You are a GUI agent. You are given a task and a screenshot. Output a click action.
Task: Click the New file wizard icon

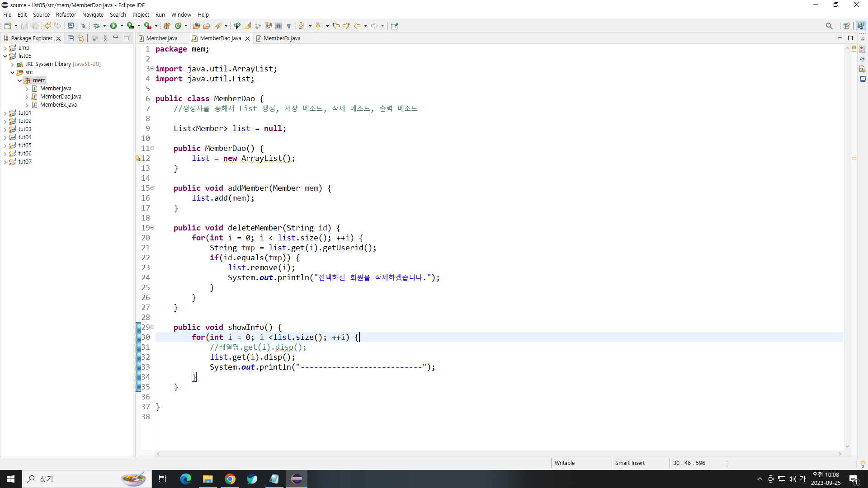point(8,26)
